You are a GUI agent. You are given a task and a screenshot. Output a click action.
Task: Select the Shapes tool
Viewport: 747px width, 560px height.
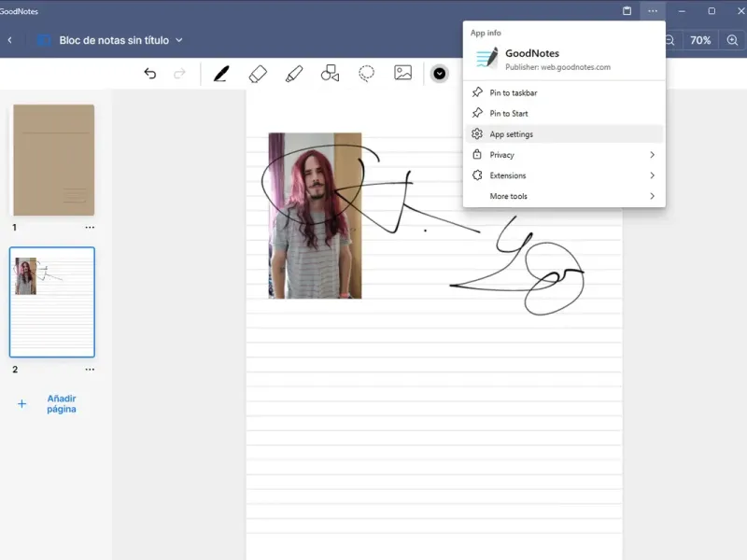coord(330,74)
